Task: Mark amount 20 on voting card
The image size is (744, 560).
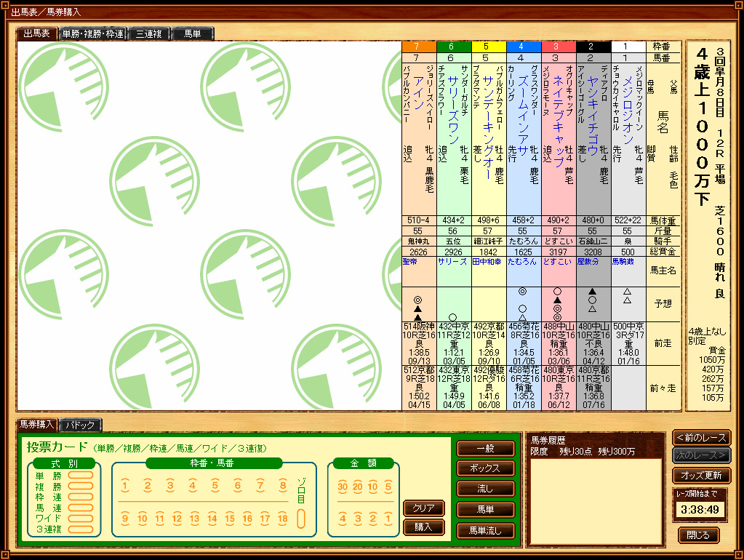Action: click(358, 487)
